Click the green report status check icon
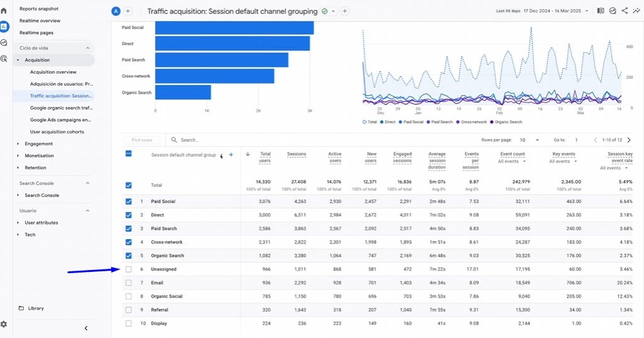Image resolution: width=644 pixels, height=338 pixels. pyautogui.click(x=324, y=11)
